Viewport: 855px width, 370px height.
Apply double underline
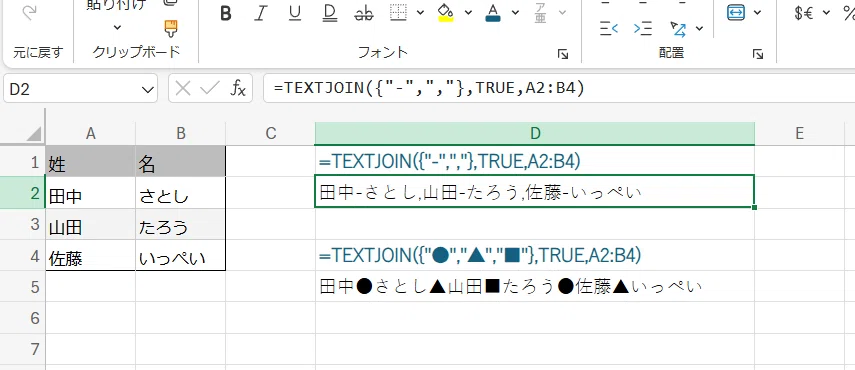pos(329,14)
